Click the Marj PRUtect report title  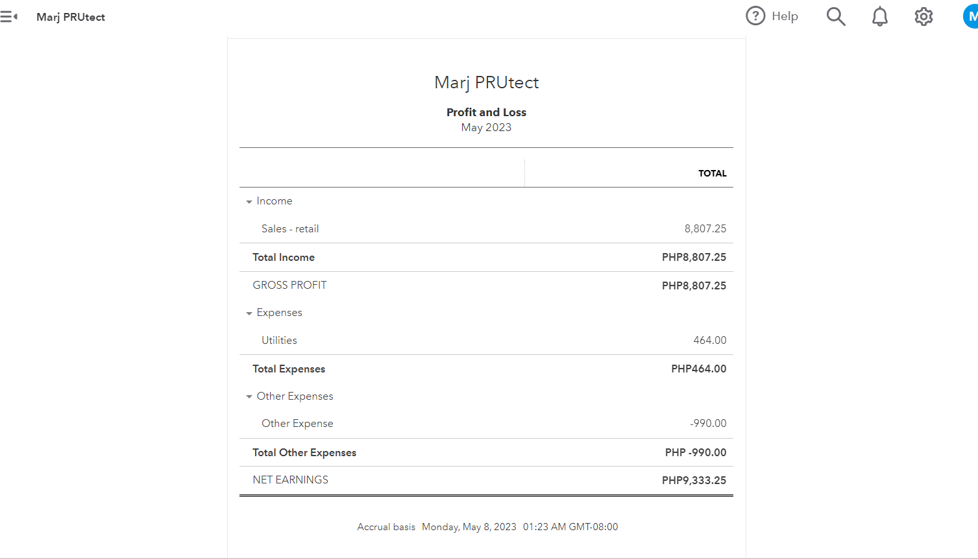click(x=486, y=82)
